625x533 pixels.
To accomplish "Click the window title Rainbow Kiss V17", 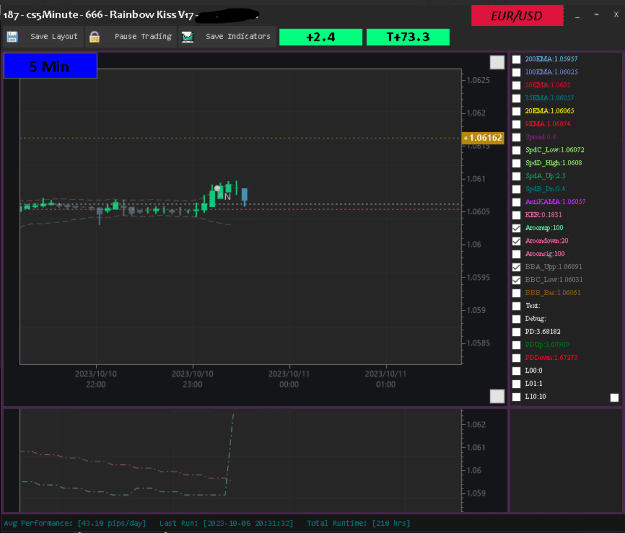I will [151, 15].
